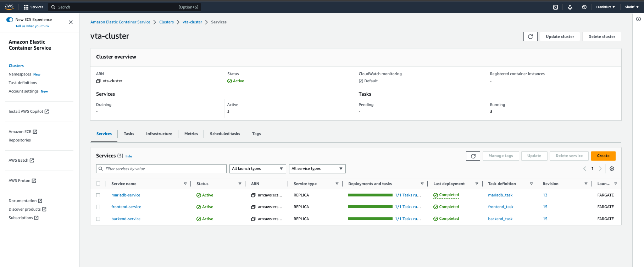The height and width of the screenshot is (267, 644).
Task: Click the backend-service deployment progress bar
Action: pos(370,219)
